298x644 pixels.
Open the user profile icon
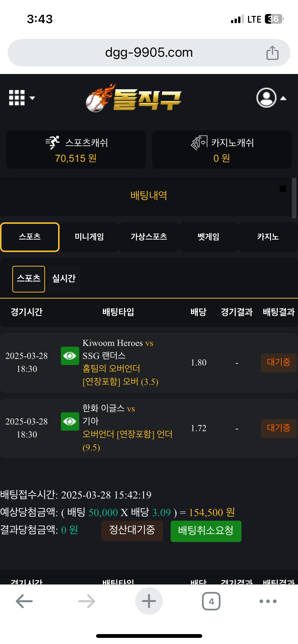[266, 98]
